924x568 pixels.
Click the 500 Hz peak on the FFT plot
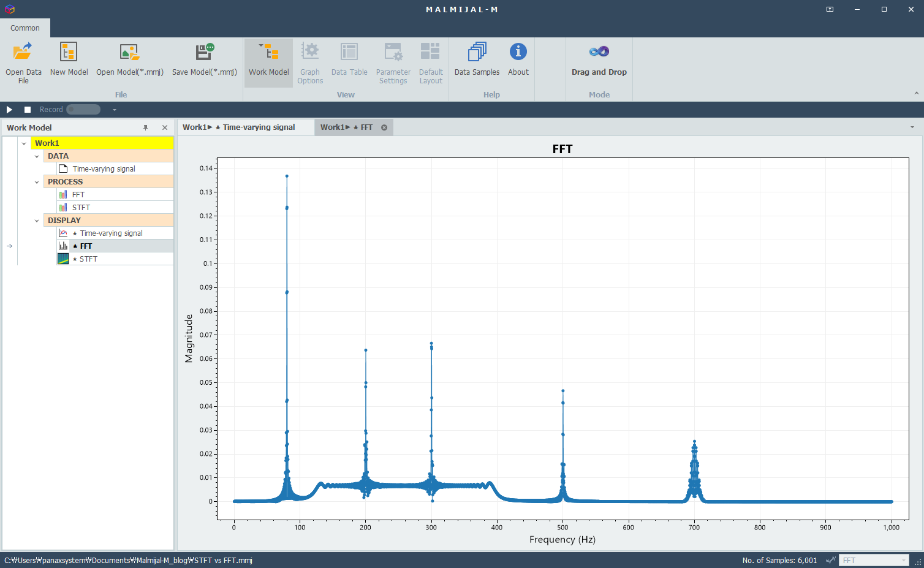[x=562, y=391]
